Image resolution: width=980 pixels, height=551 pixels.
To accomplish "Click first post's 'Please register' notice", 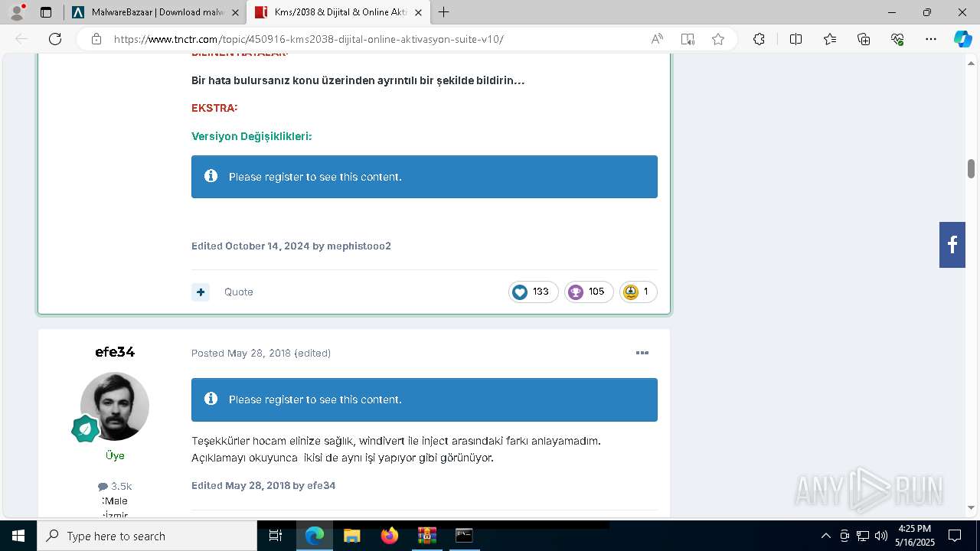I will pyautogui.click(x=424, y=177).
